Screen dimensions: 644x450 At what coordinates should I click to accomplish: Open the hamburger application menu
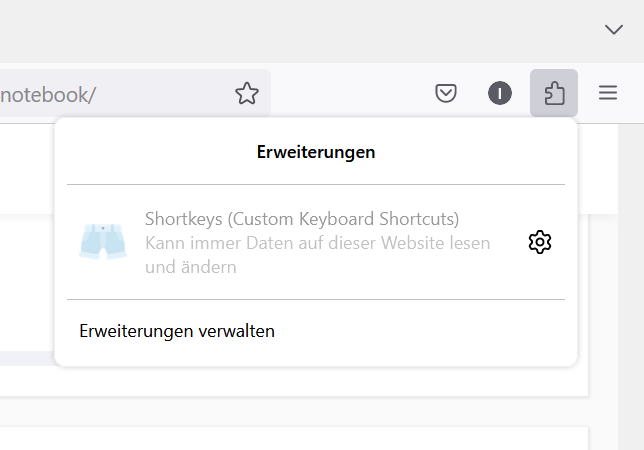pos(608,94)
